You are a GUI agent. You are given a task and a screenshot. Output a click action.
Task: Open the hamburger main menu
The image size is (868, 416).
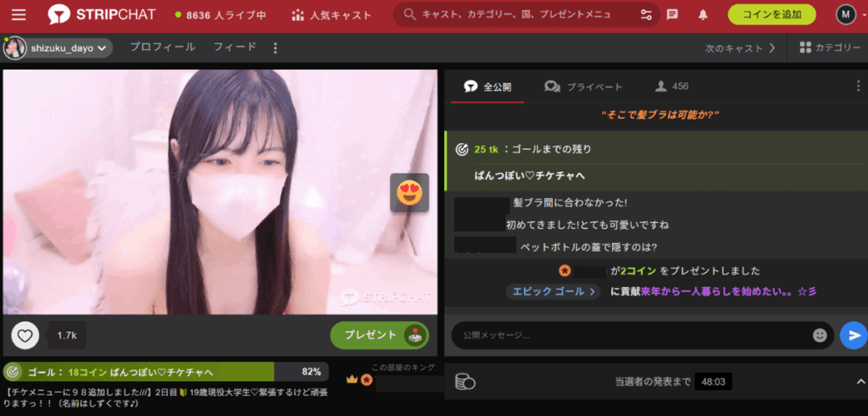coord(19,14)
